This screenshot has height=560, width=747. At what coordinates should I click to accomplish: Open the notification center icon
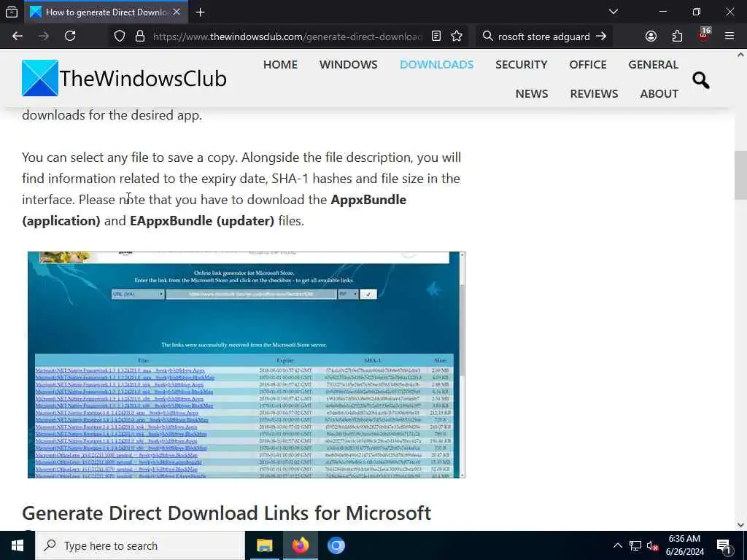[724, 545]
